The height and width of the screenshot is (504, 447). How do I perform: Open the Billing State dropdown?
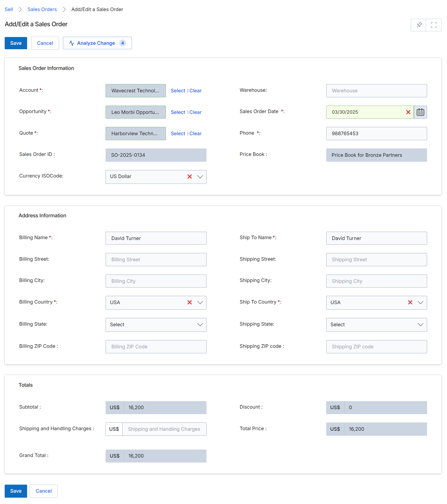click(156, 325)
